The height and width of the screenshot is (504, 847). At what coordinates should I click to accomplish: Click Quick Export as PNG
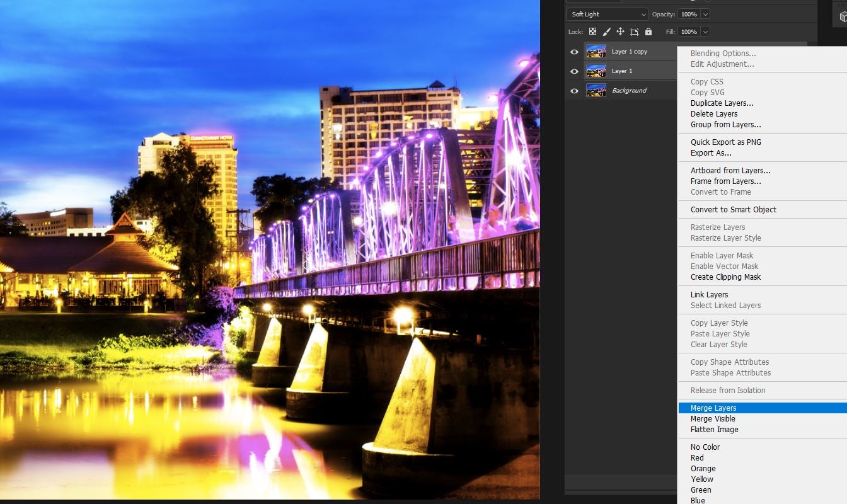coord(725,142)
